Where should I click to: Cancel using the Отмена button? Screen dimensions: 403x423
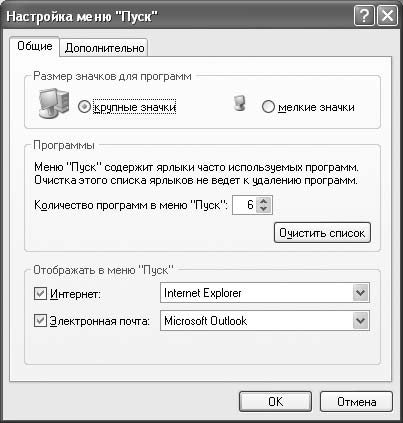pyautogui.click(x=356, y=401)
